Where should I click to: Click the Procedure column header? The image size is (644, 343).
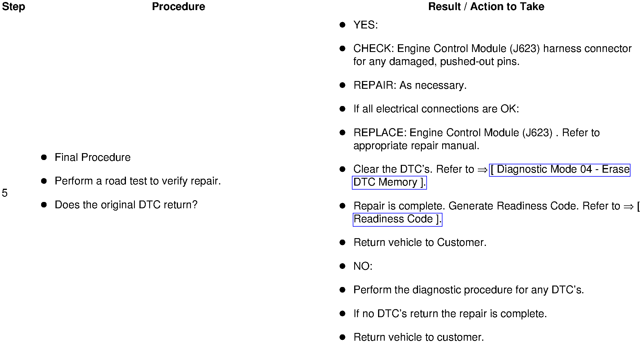point(178,7)
